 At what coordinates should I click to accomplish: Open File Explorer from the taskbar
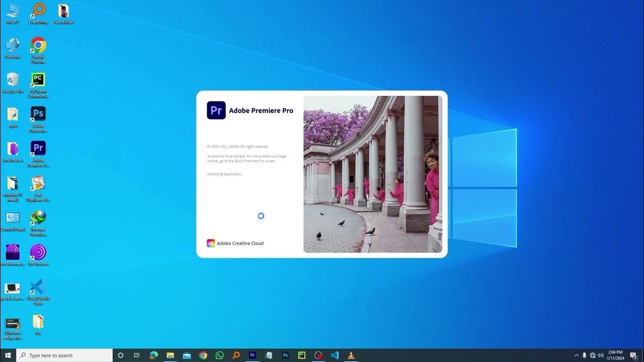[x=170, y=355]
